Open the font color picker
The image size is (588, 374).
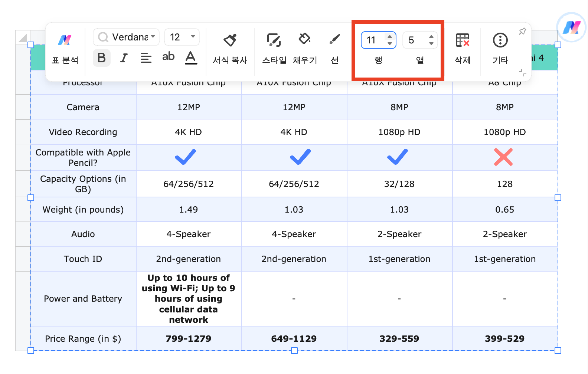[x=191, y=58]
